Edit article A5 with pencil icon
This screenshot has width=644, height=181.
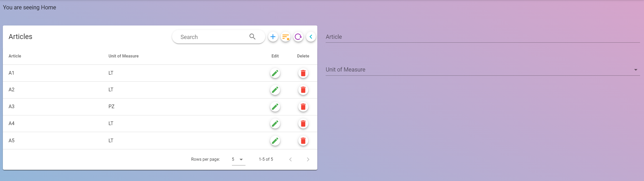coord(275,141)
